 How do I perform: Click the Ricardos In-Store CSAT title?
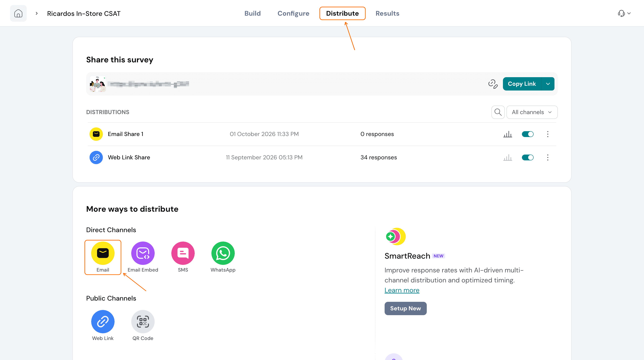83,14
